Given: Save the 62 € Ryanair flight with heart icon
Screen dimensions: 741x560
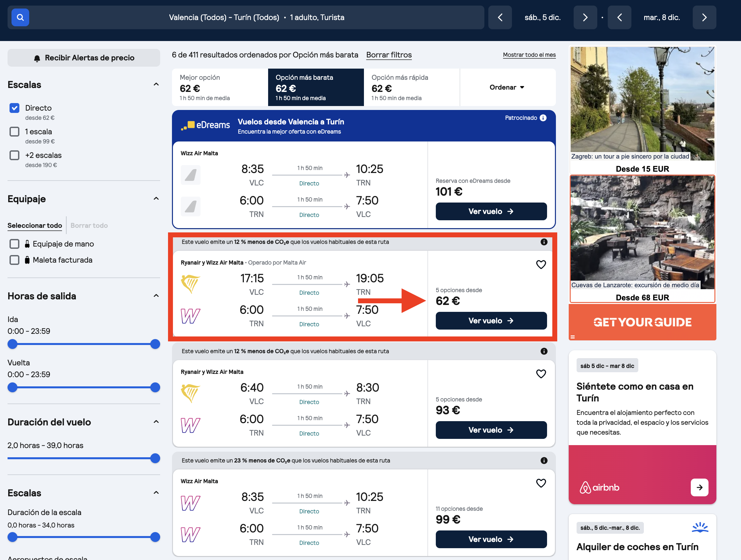Looking at the screenshot, I should point(541,265).
